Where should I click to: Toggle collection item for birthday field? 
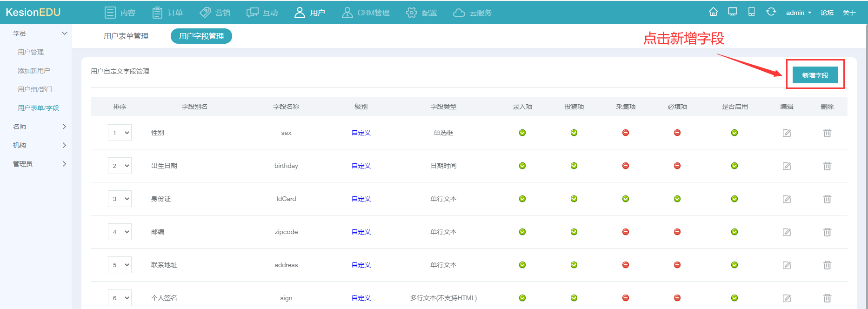tap(626, 166)
